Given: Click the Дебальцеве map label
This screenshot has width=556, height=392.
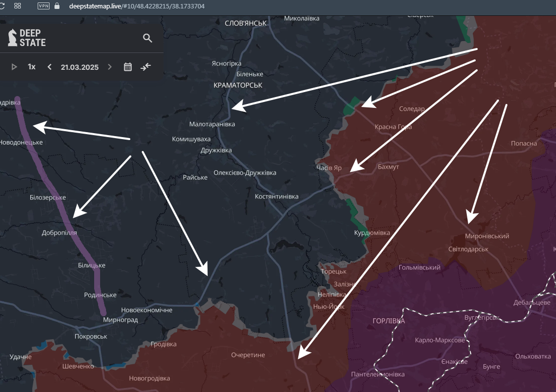Looking at the screenshot, I should tap(532, 303).
